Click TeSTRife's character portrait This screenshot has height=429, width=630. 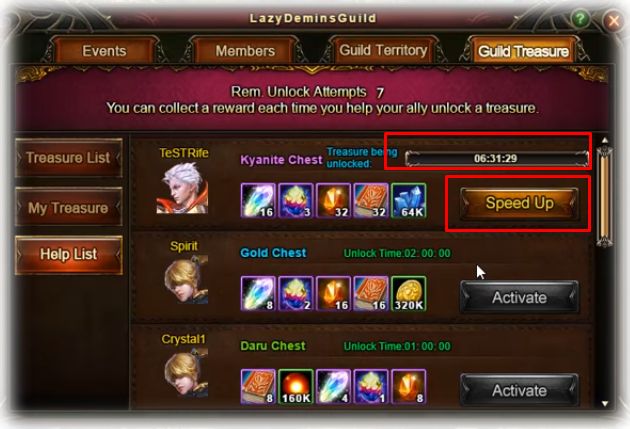click(x=183, y=188)
